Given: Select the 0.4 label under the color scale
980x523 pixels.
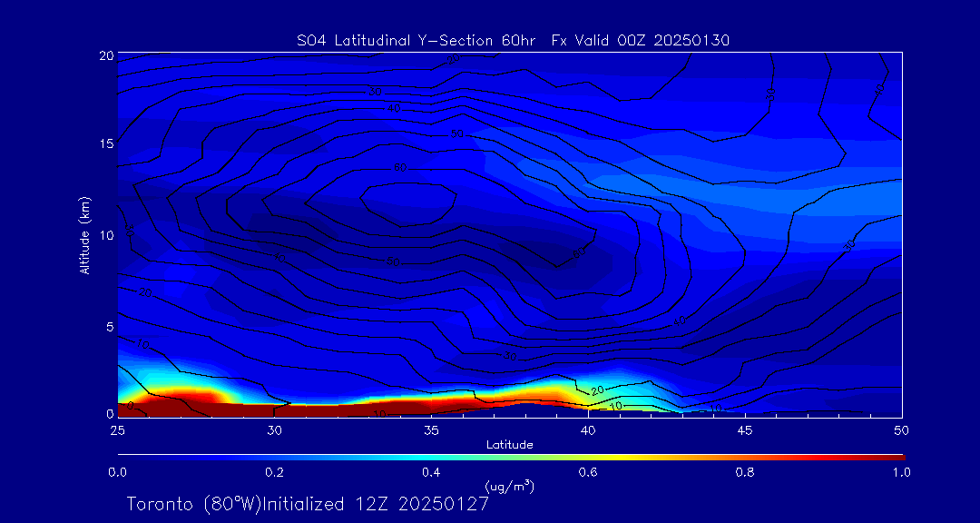Looking at the screenshot, I should click(431, 472).
